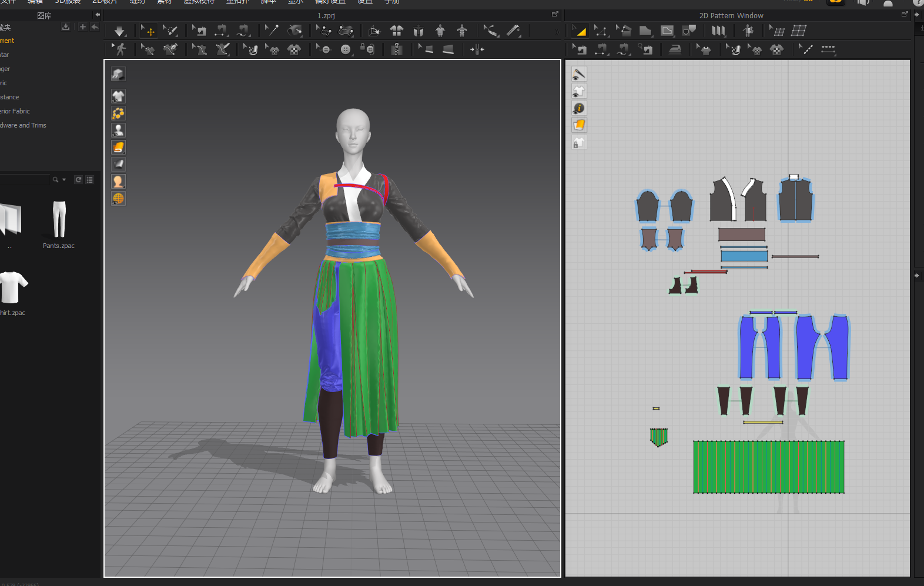Select Edit Point tool in 2D toolbar
This screenshot has height=586, width=924.
(x=601, y=31)
